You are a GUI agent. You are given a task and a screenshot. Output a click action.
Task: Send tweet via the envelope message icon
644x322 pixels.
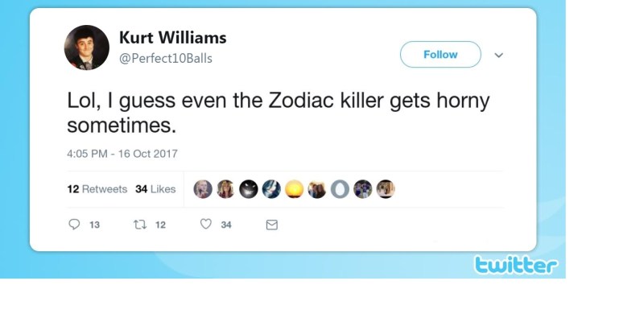271,225
